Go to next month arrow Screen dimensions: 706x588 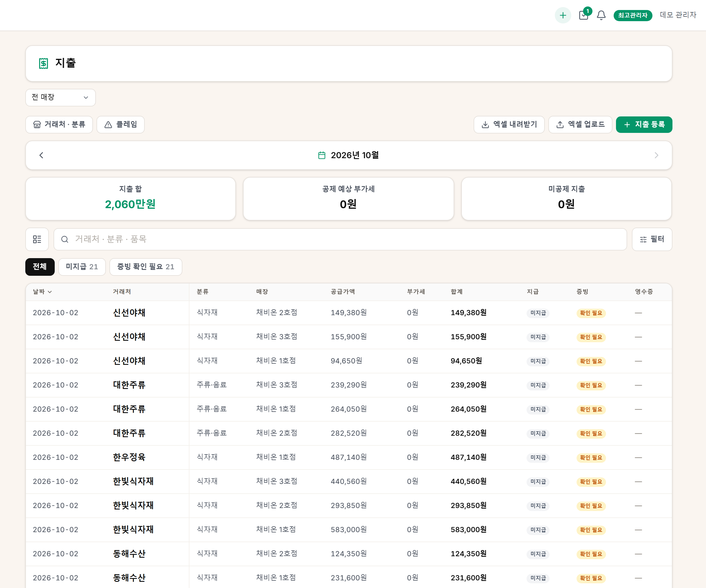point(656,155)
